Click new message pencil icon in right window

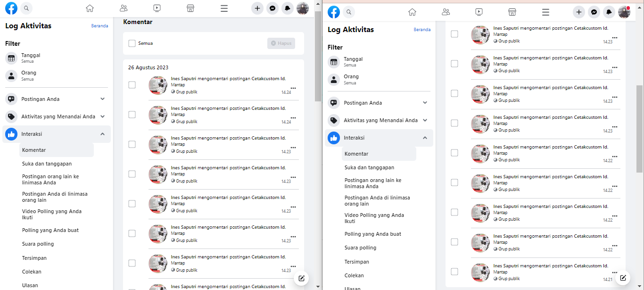point(623,277)
